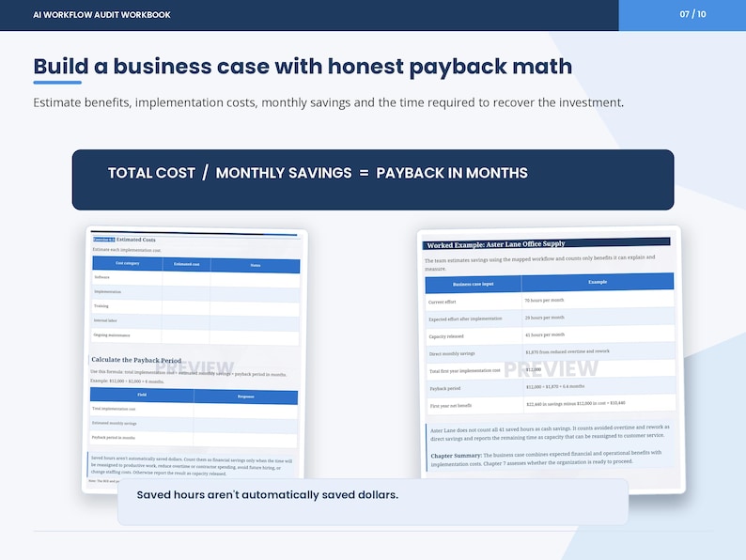Click '$1,870 from reduced overtime and rework' value
This screenshot has height=560, width=746.
(x=567, y=351)
